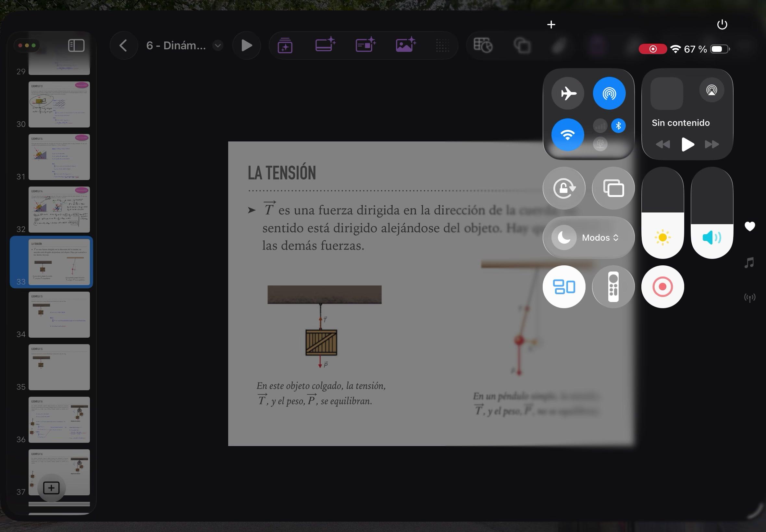Viewport: 766px width, 532px height.
Task: Click the AirPlay icon in media widget
Action: pos(711,90)
